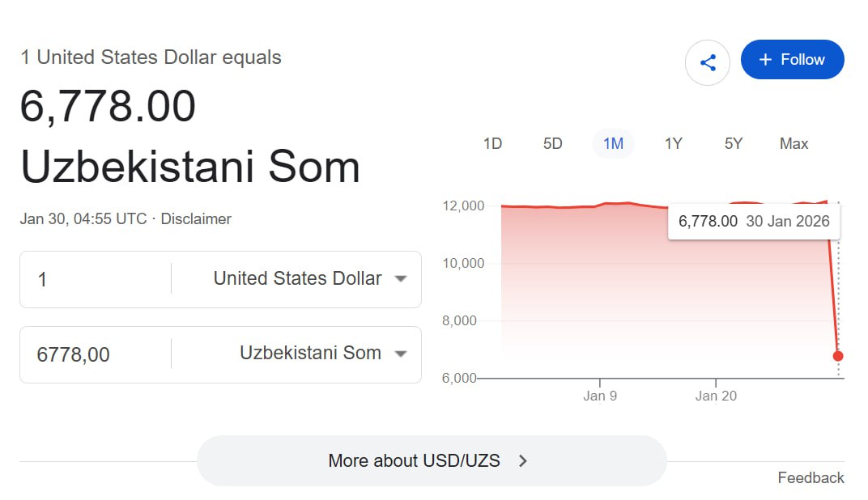Select the 5D chart range
This screenshot has width=868, height=500.
tap(553, 143)
